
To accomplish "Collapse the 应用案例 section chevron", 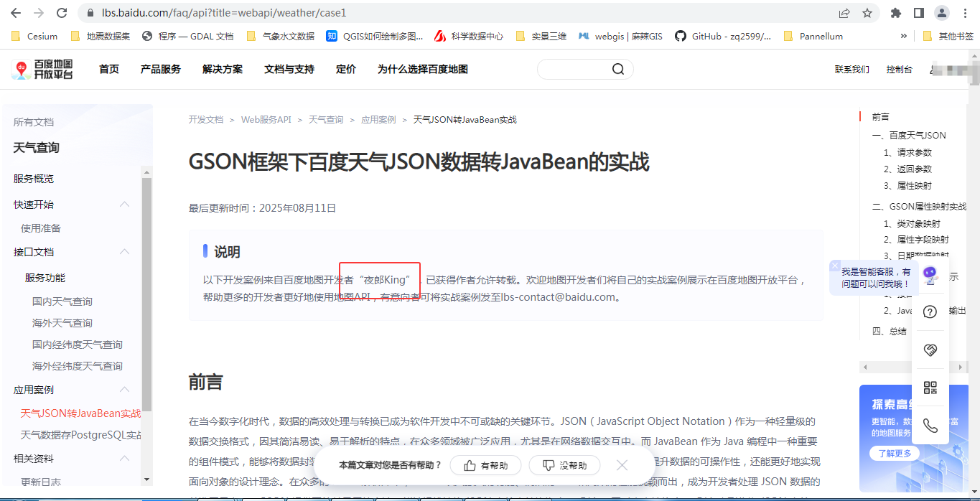I will [x=124, y=390].
